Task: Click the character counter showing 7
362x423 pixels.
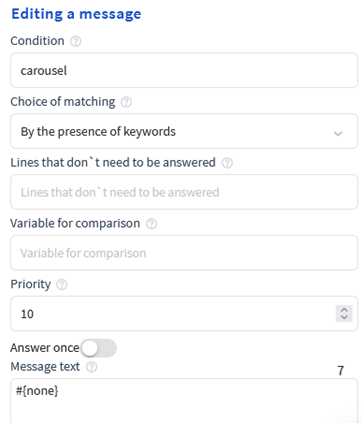Action: [x=340, y=371]
